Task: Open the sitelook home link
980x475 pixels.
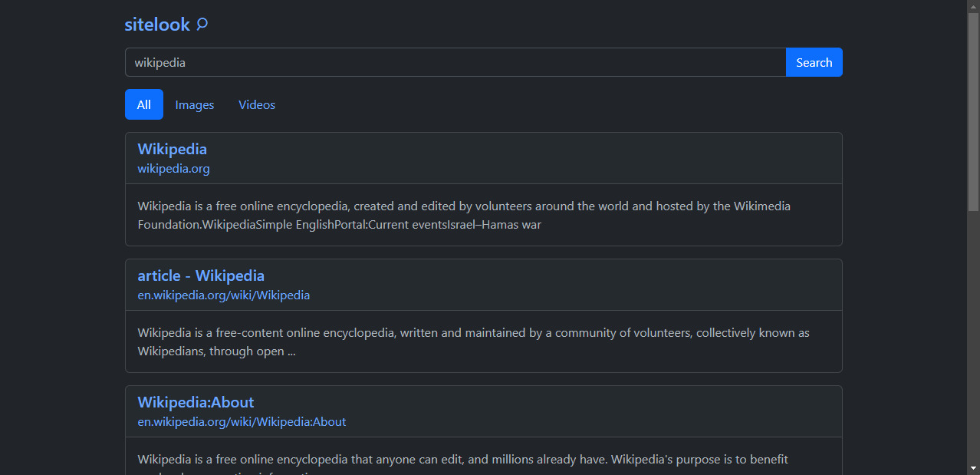Action: coord(166,25)
